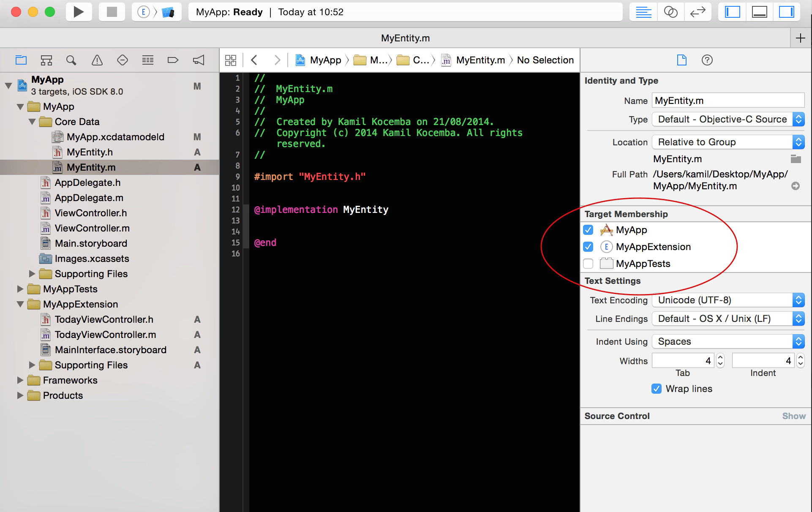Select MyApp project in jump bar
The width and height of the screenshot is (812, 512).
click(x=318, y=60)
